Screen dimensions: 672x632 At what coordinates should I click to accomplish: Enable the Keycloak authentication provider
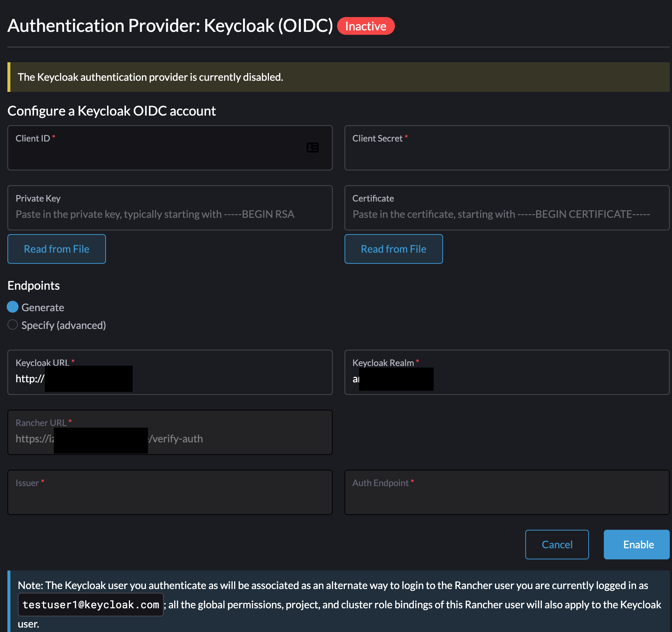tap(637, 545)
